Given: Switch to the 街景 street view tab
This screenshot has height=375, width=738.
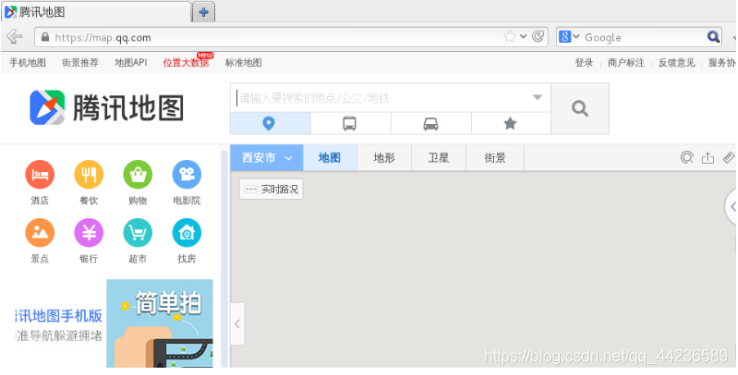Looking at the screenshot, I should point(495,158).
